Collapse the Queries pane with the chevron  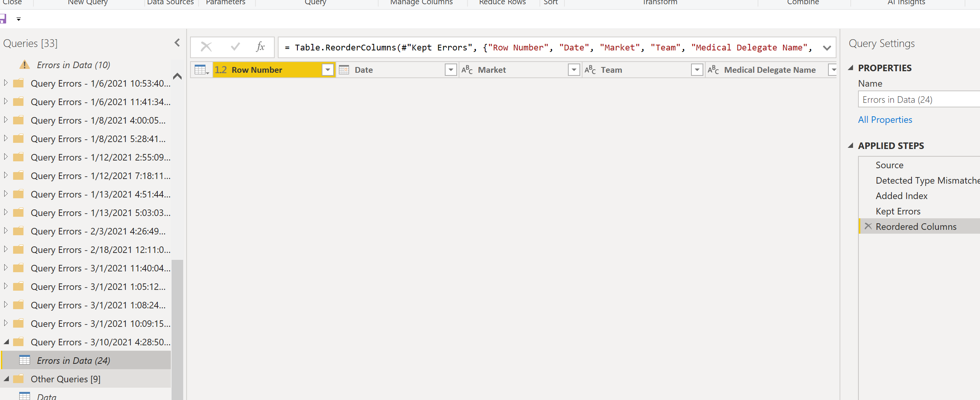click(x=177, y=43)
